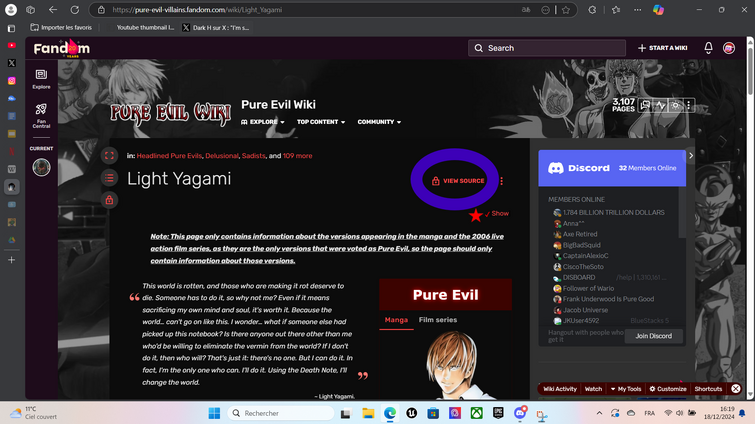Reload the page
The width and height of the screenshot is (755, 424).
[x=75, y=10]
